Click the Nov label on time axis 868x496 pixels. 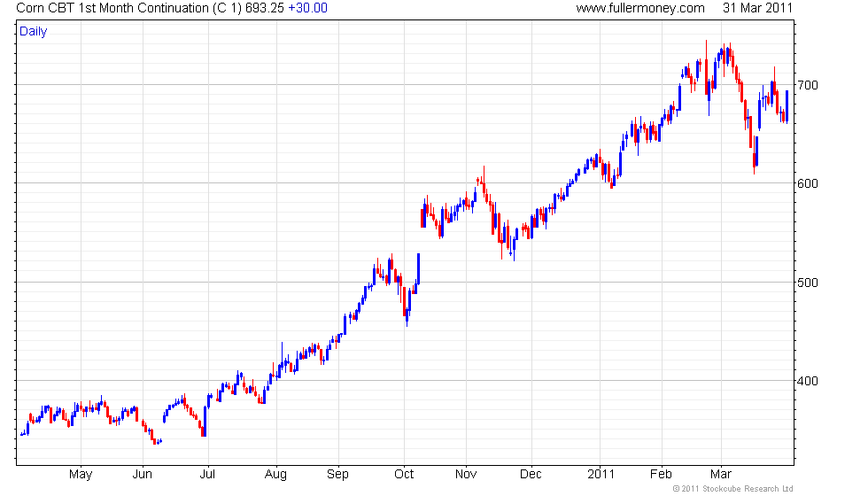click(466, 475)
